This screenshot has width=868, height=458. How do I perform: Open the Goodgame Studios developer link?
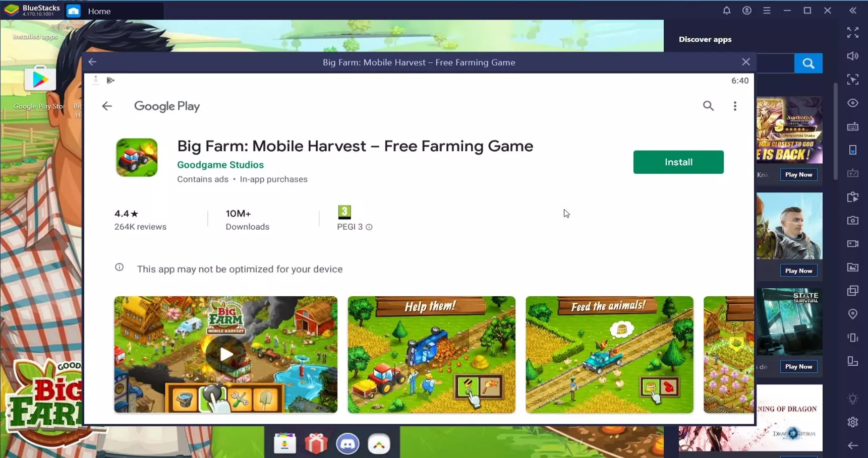[220, 165]
